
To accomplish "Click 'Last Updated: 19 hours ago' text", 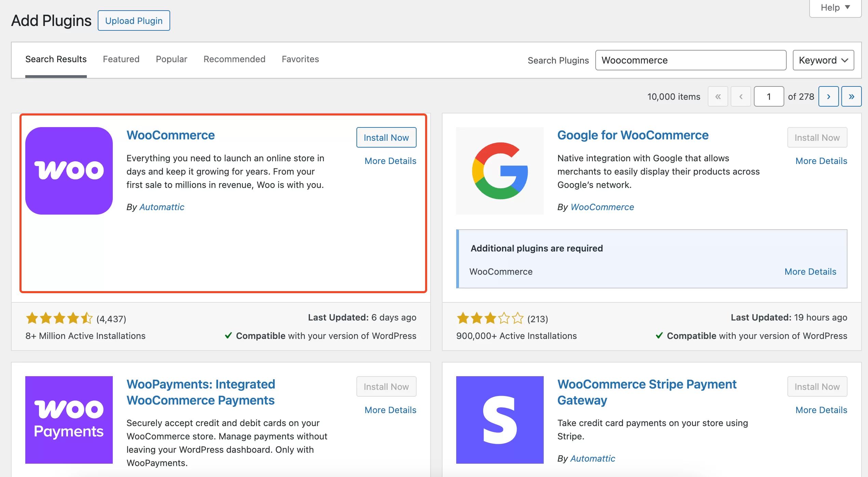I will pos(789,317).
